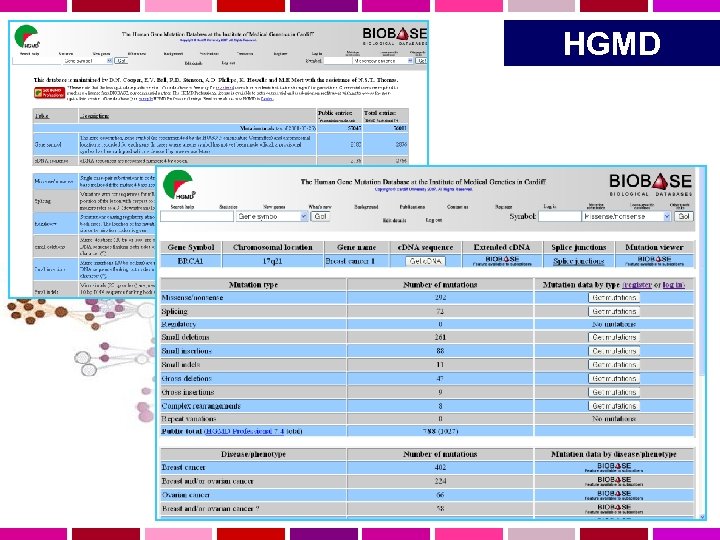Open the Missense/nonsense dropdown in front window
The height and width of the screenshot is (540, 720).
pyautogui.click(x=626, y=216)
